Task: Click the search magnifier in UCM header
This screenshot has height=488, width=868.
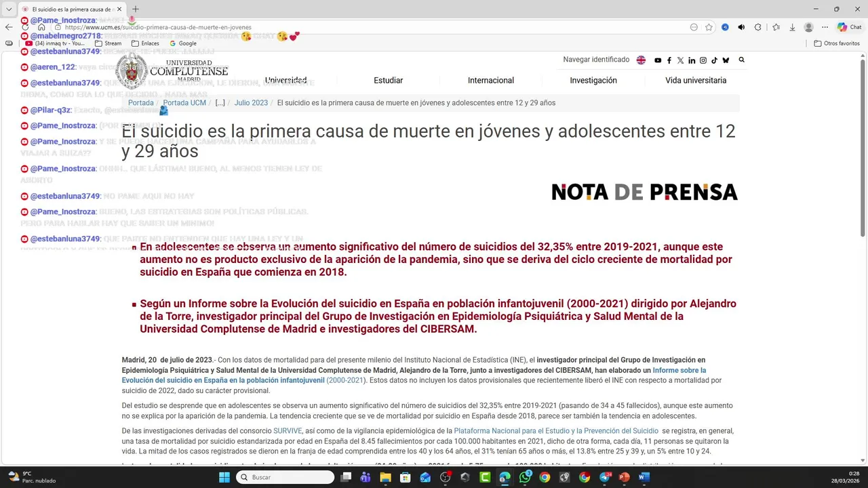Action: 741,60
